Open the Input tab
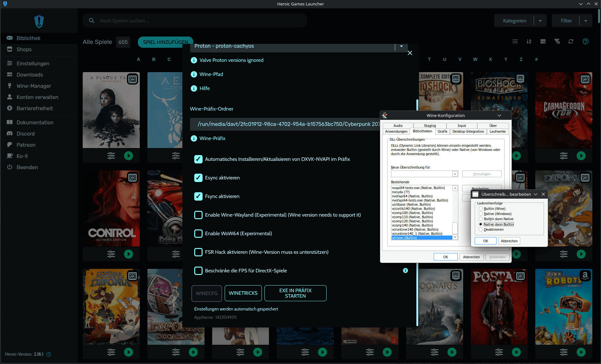601x364 pixels. [462, 126]
